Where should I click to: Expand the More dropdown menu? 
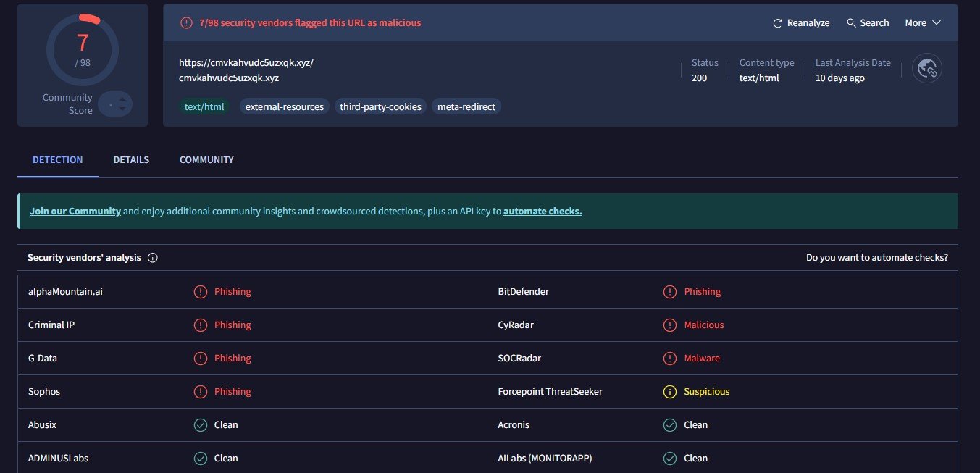(x=923, y=23)
